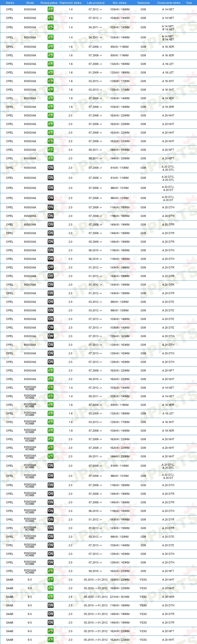Click PB icon in INSIGNIA KOMBI 85kW A 16 XER row

coord(51,405)
